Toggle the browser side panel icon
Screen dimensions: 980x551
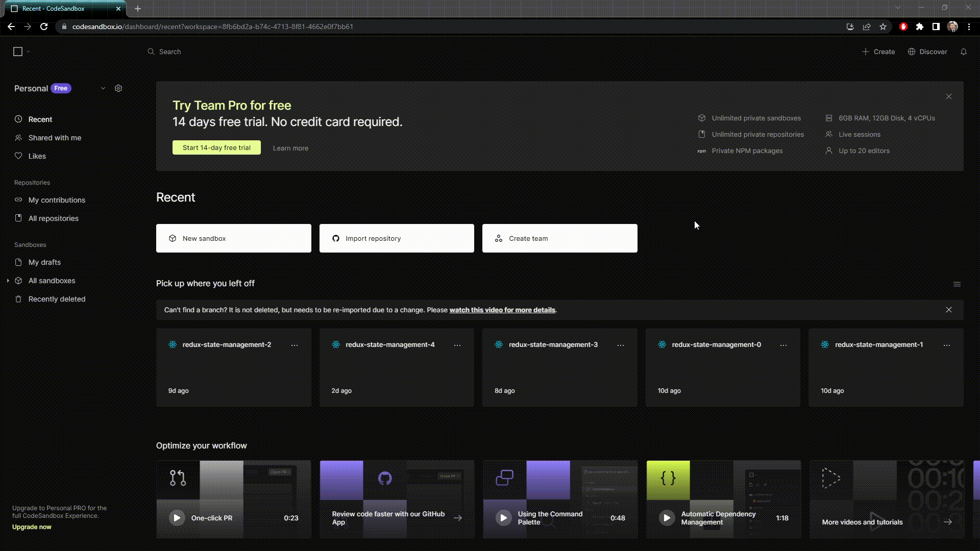pyautogui.click(x=936, y=27)
